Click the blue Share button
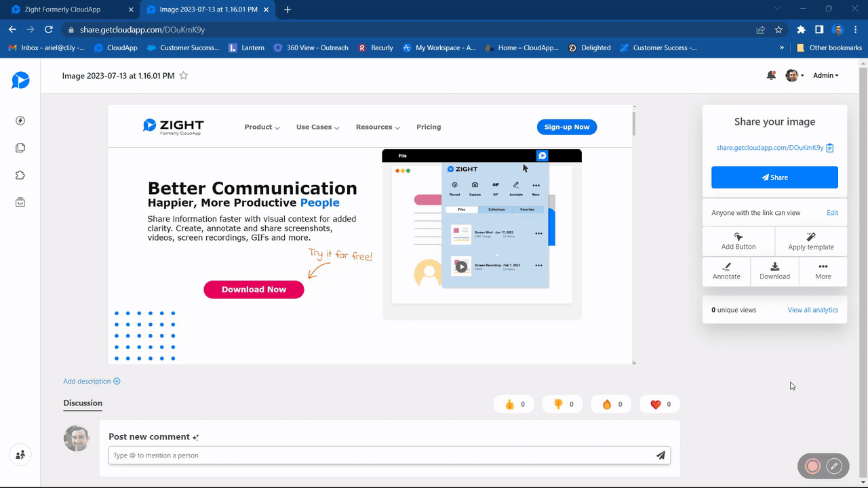868x488 pixels. (x=774, y=178)
